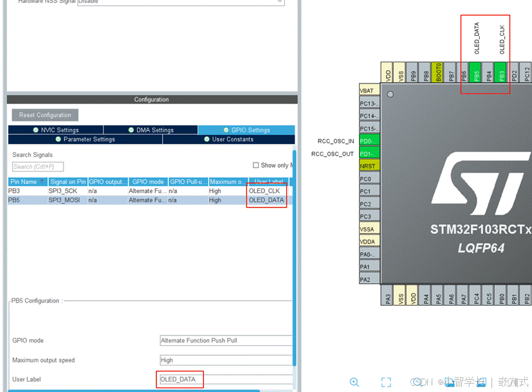The width and height of the screenshot is (532, 392).
Task: Select the PD1 RCC_OSC_OUT pin
Action: coord(369,154)
